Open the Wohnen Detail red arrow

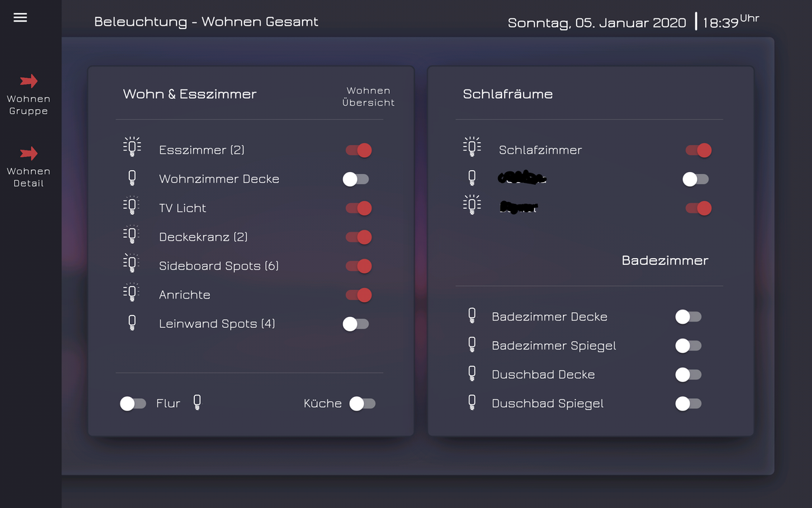coord(29,154)
